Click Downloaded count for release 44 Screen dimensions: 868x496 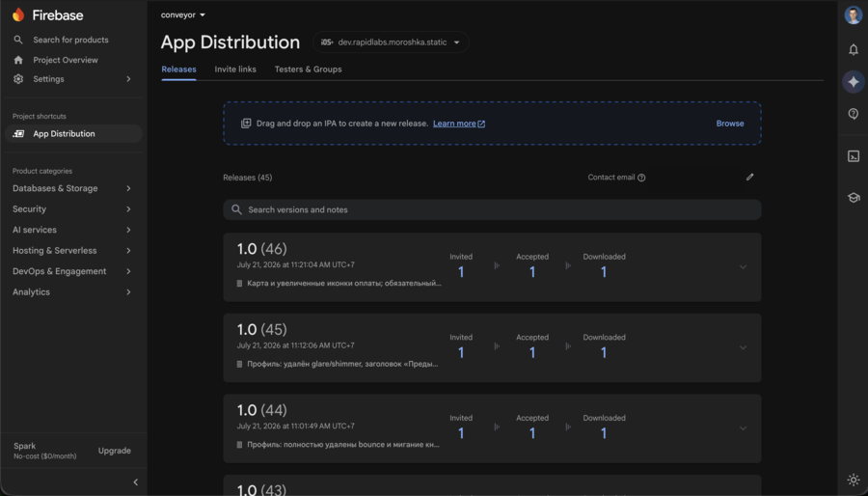pyautogui.click(x=604, y=433)
